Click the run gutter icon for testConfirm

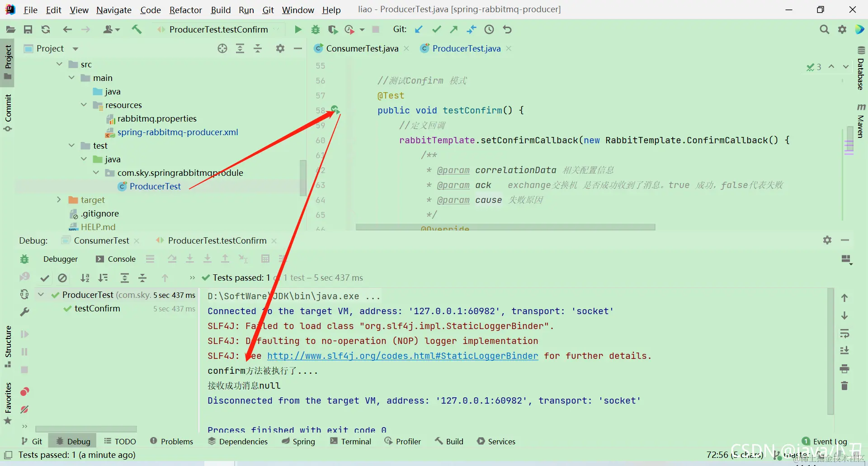(x=335, y=109)
